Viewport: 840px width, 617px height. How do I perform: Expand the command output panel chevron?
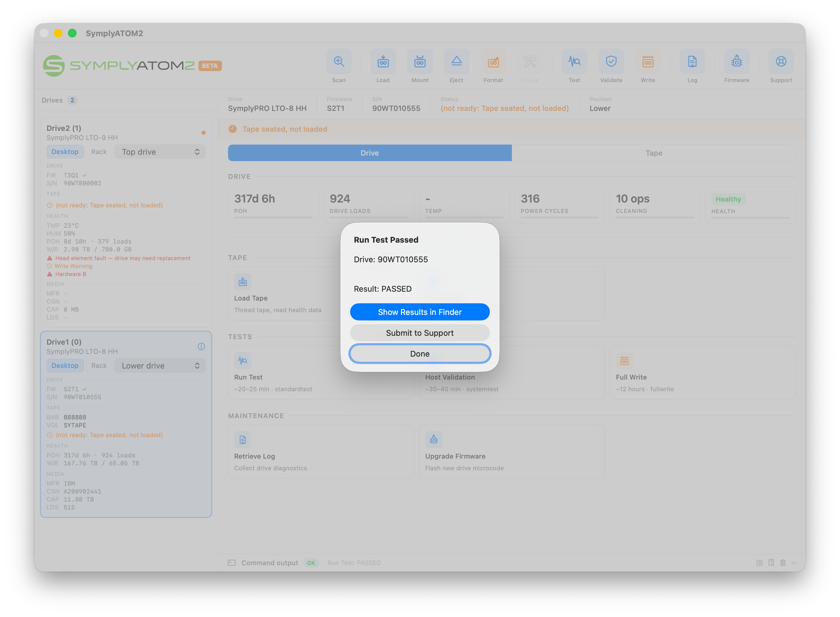coord(794,563)
